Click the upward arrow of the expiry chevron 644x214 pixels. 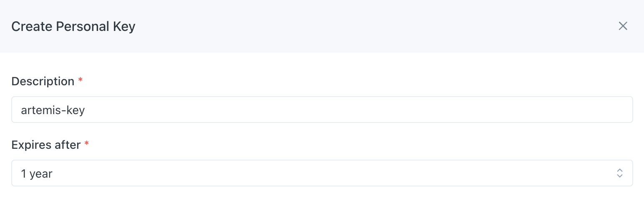click(x=620, y=170)
